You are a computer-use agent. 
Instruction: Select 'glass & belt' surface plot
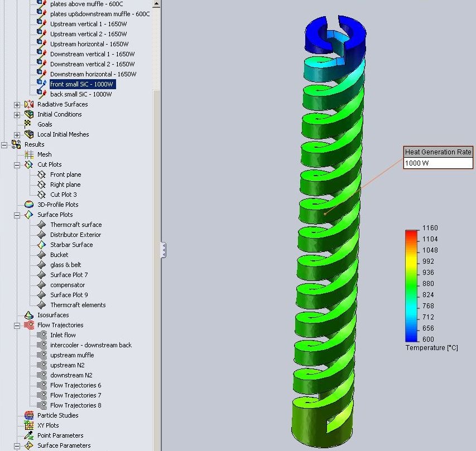point(66,265)
